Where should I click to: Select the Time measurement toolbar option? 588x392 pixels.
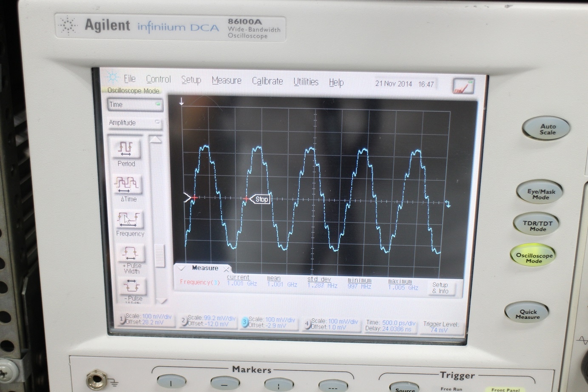click(x=135, y=105)
